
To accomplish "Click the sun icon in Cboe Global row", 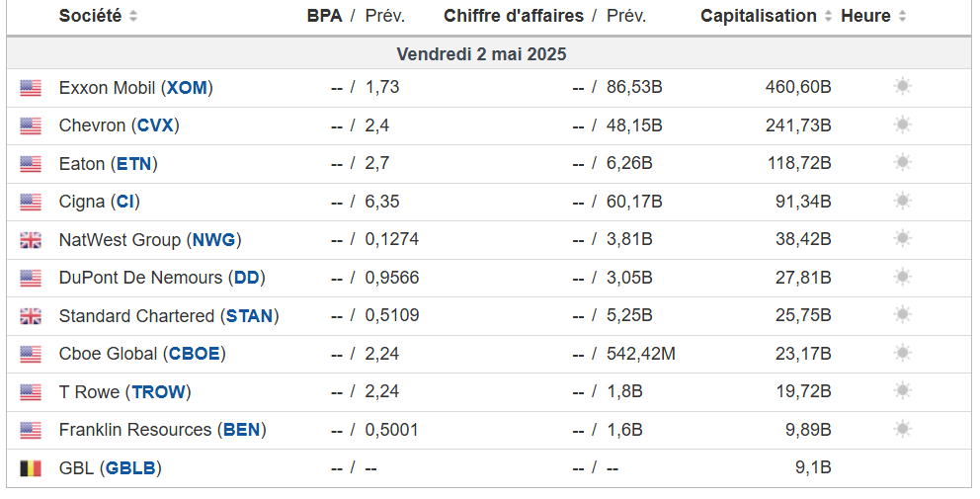I will coord(902,354).
